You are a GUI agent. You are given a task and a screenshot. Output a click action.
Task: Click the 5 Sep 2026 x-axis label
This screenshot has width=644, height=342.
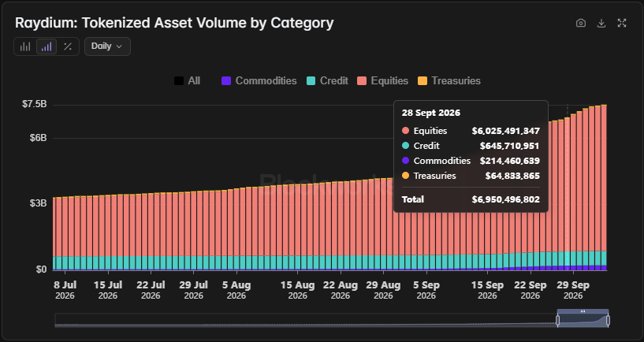coord(426,290)
